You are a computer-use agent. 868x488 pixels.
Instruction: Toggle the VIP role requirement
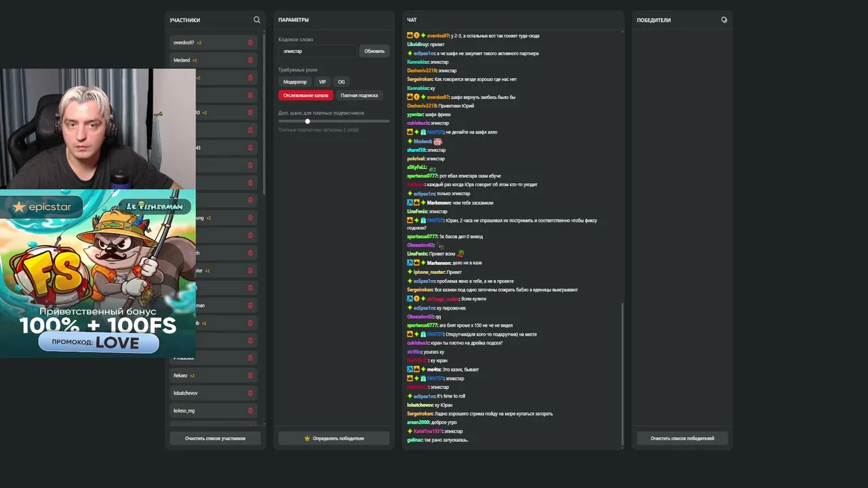(322, 81)
